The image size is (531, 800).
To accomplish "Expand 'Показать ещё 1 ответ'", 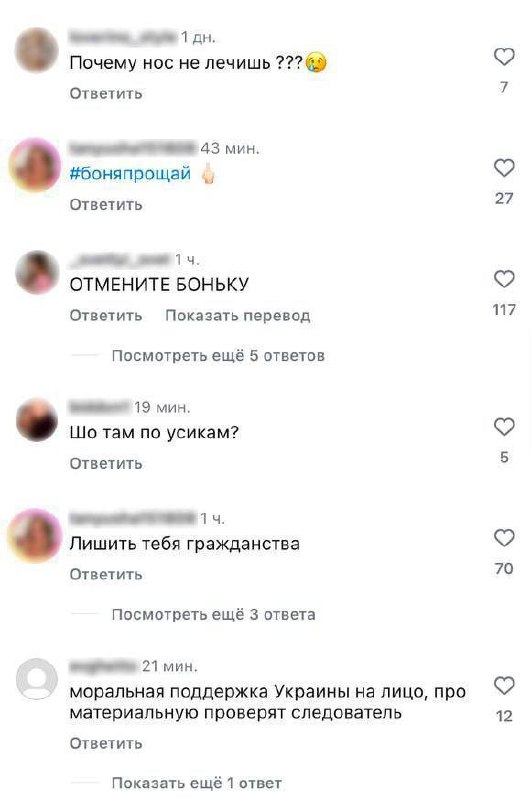I will [196, 783].
